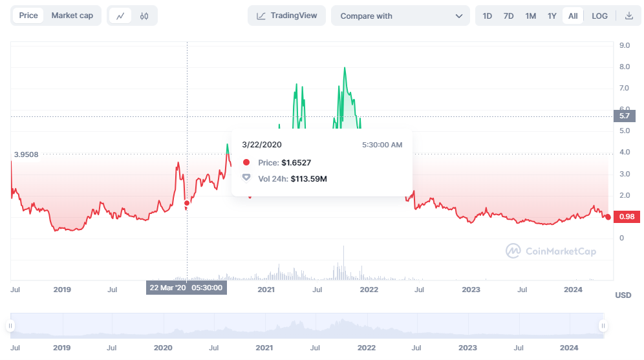Open TradingView chart
Screen dimensions: 644x360
tap(287, 16)
